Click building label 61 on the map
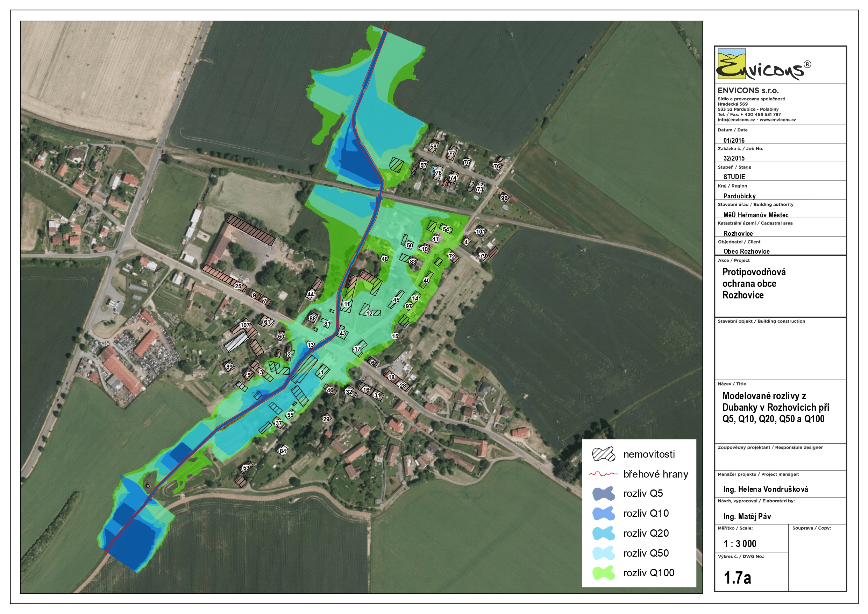 coord(267,322)
